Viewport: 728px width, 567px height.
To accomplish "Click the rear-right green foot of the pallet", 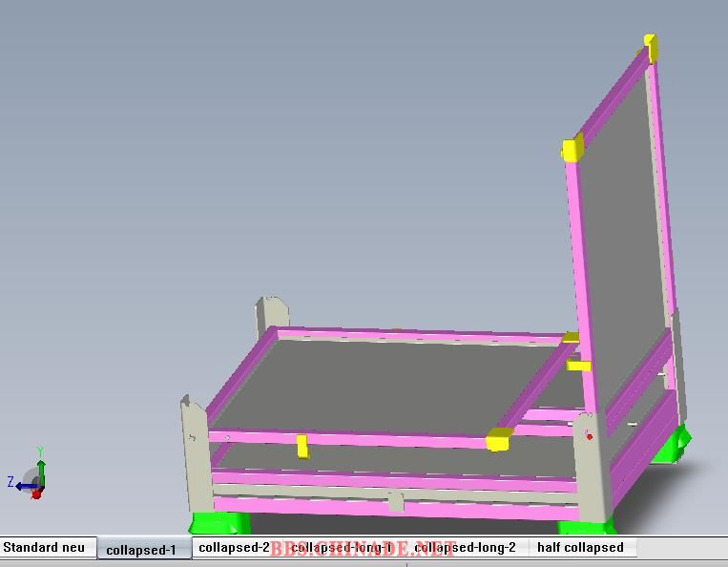I will (674, 445).
